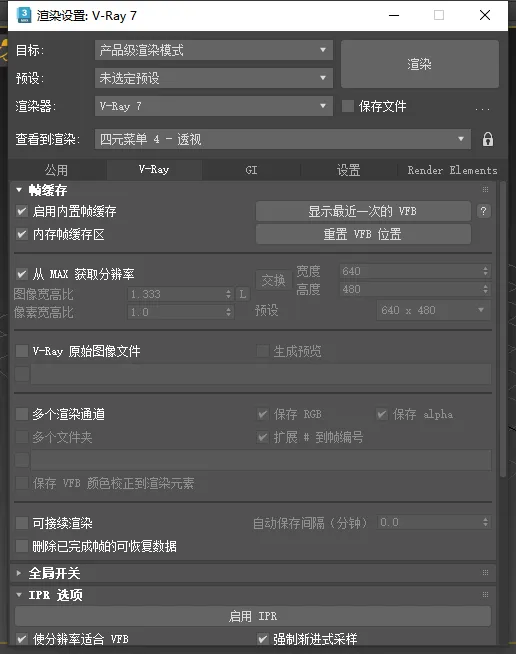Open the 预设 preset dropdown
516x654 pixels.
[214, 78]
